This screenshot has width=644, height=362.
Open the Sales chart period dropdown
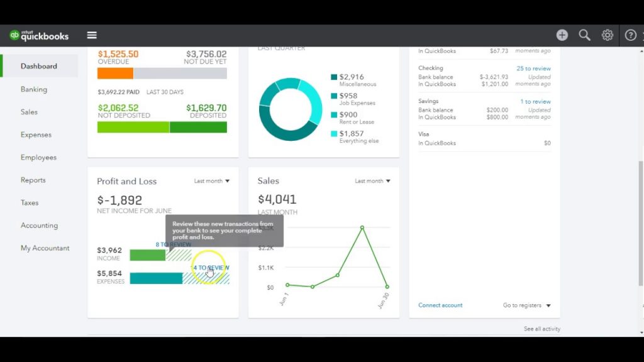pyautogui.click(x=372, y=180)
